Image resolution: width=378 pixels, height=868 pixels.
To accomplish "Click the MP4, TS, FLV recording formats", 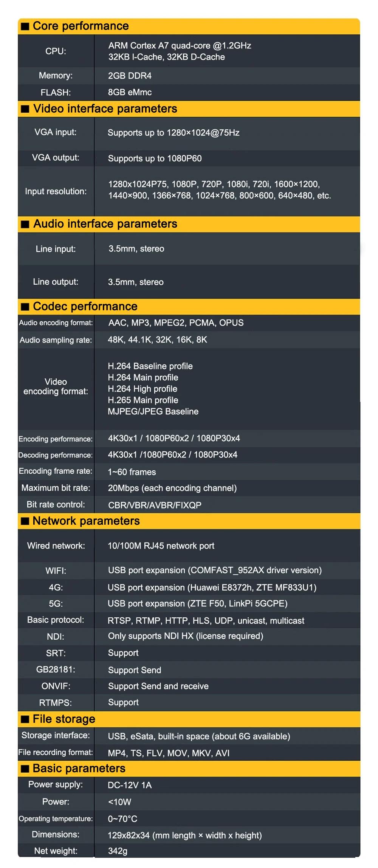I will click(x=169, y=753).
